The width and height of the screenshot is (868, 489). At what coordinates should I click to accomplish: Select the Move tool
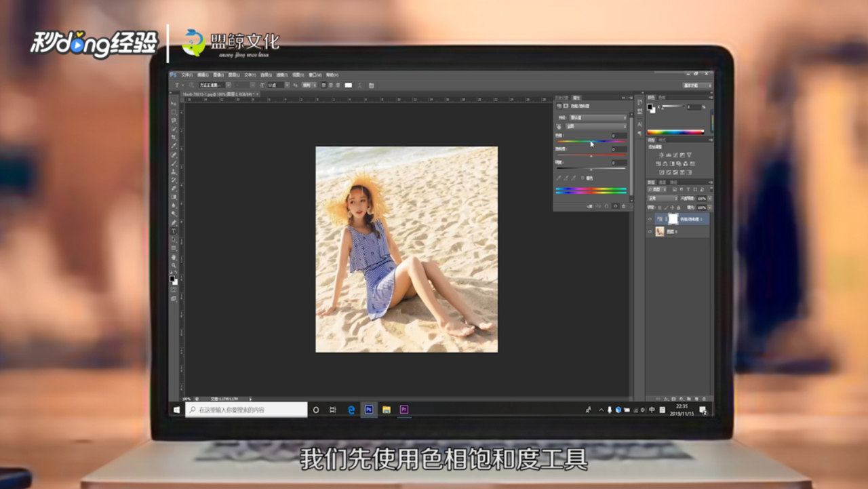(x=174, y=103)
